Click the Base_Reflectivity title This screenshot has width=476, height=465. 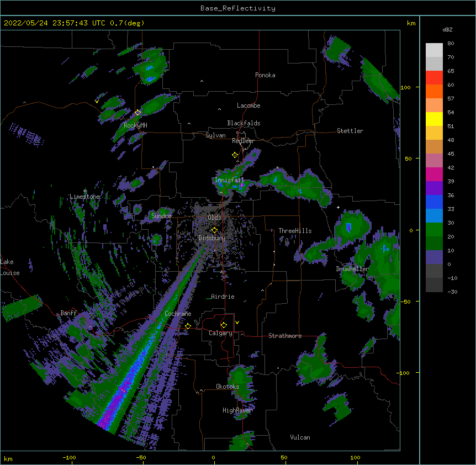tap(238, 8)
